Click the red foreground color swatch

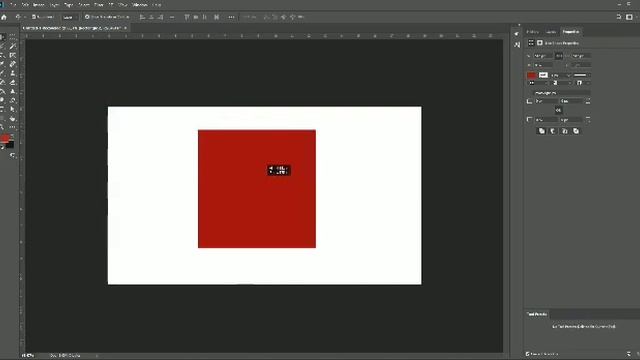click(x=5, y=139)
